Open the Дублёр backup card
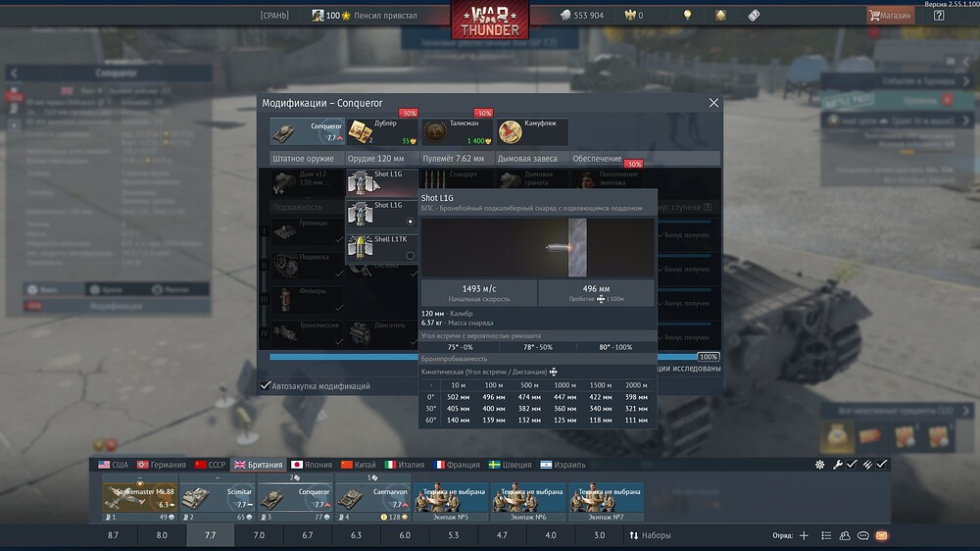The width and height of the screenshot is (980, 551). pyautogui.click(x=382, y=131)
